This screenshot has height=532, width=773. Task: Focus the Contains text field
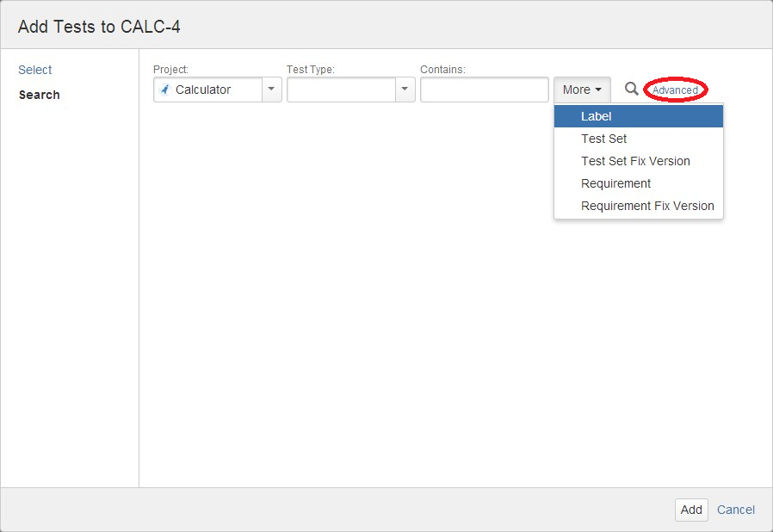tap(484, 90)
